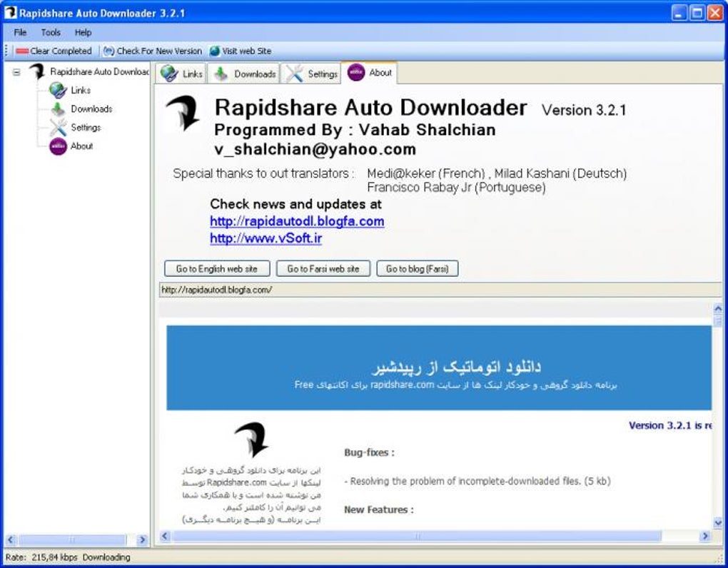Click web page horizontal scroll left arrow

coord(165,536)
